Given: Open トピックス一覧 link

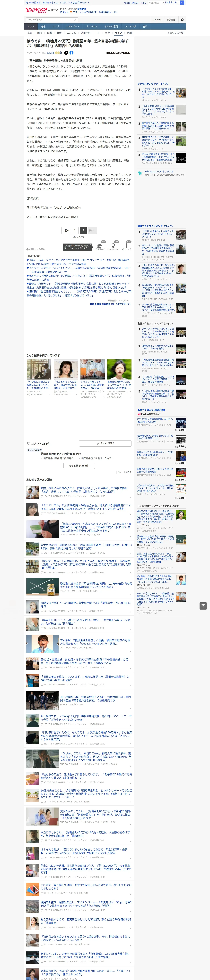Looking at the screenshot, I should point(175,33).
